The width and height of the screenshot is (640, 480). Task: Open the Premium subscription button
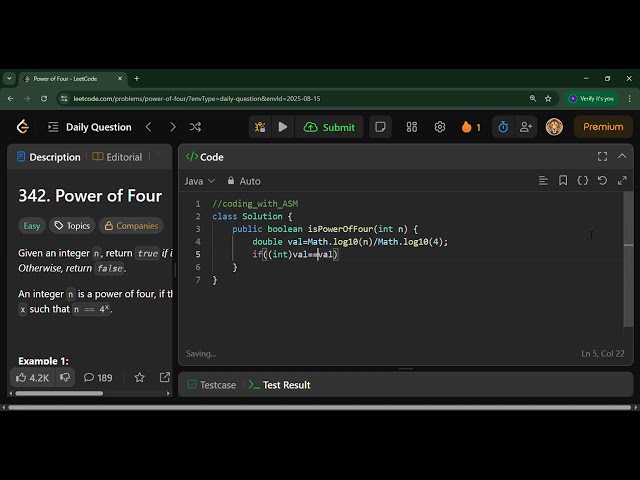(603, 127)
